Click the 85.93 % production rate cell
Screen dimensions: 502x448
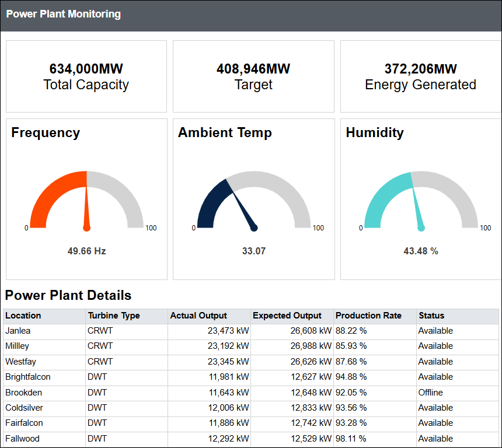point(375,346)
